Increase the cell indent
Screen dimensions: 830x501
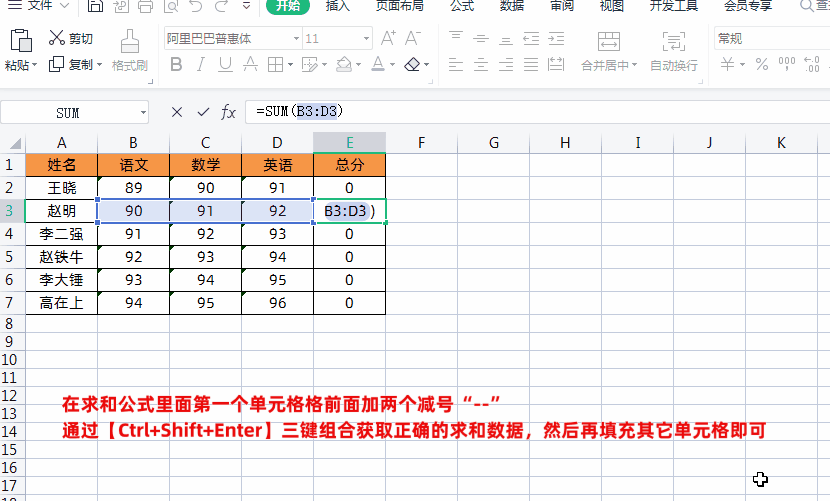click(x=556, y=38)
